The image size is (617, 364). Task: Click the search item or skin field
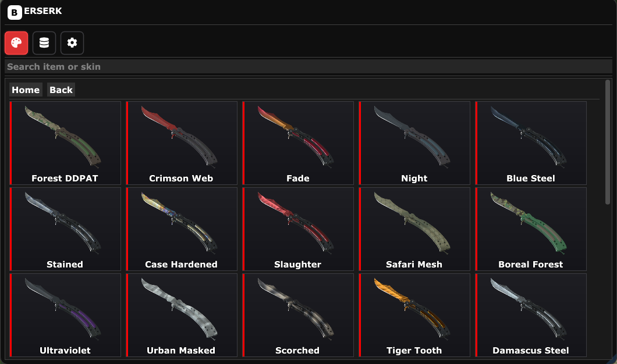(x=308, y=67)
